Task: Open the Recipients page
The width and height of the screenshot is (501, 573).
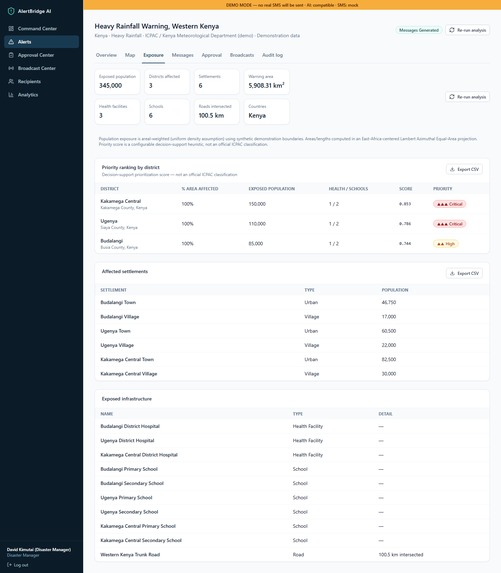Action: pyautogui.click(x=41, y=81)
